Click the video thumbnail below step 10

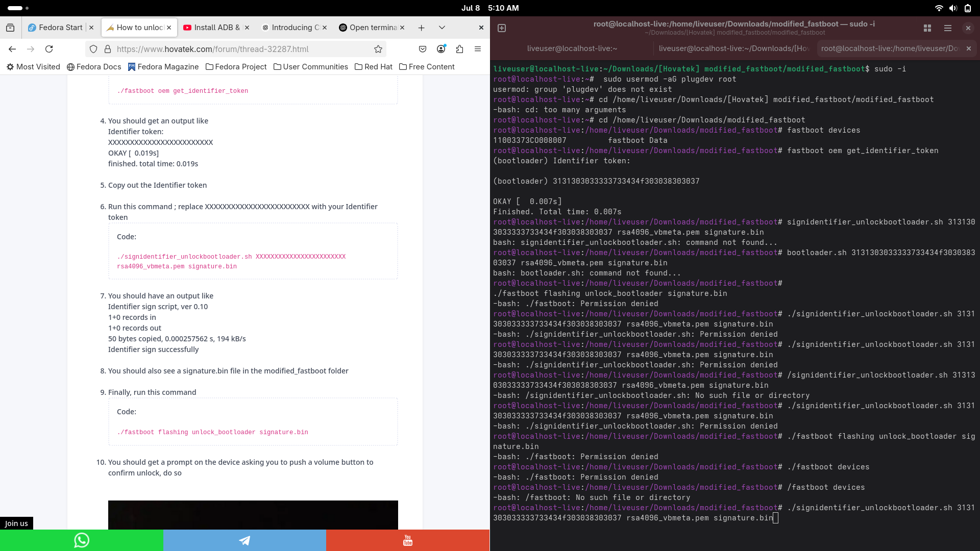[253, 515]
